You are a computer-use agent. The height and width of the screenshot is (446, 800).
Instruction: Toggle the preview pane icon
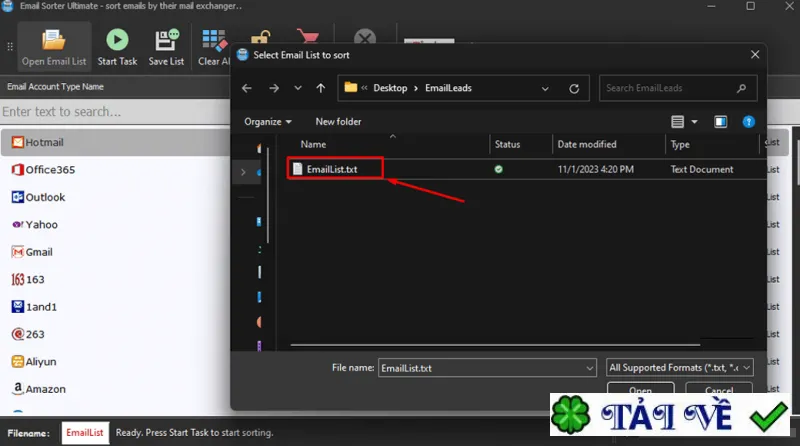click(720, 121)
